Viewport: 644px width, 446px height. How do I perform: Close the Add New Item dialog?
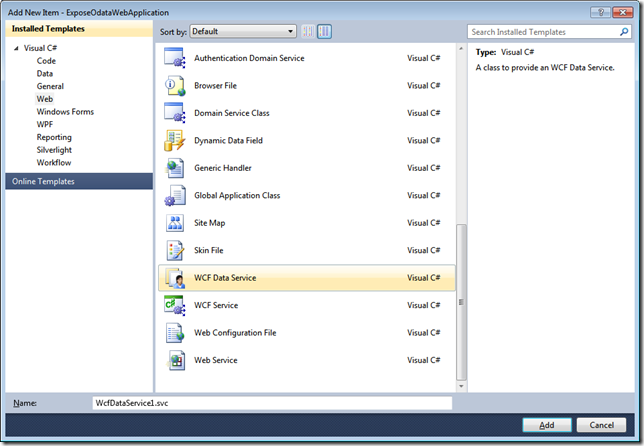(623, 12)
